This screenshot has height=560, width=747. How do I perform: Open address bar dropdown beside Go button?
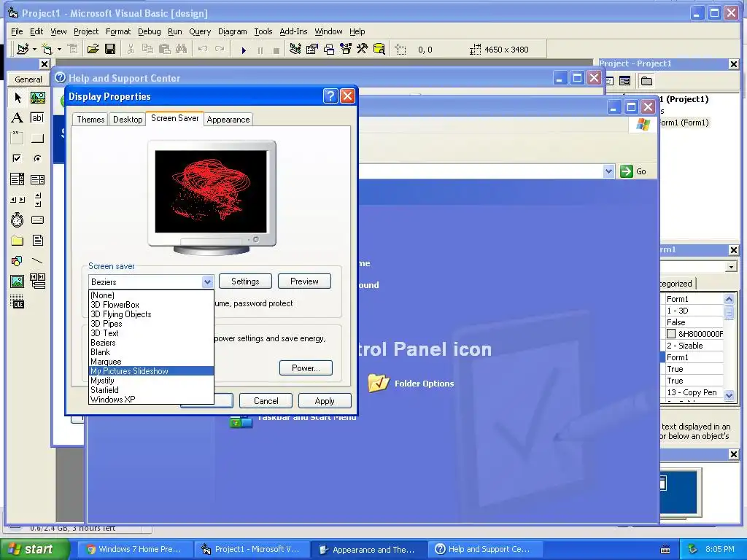[x=608, y=171]
